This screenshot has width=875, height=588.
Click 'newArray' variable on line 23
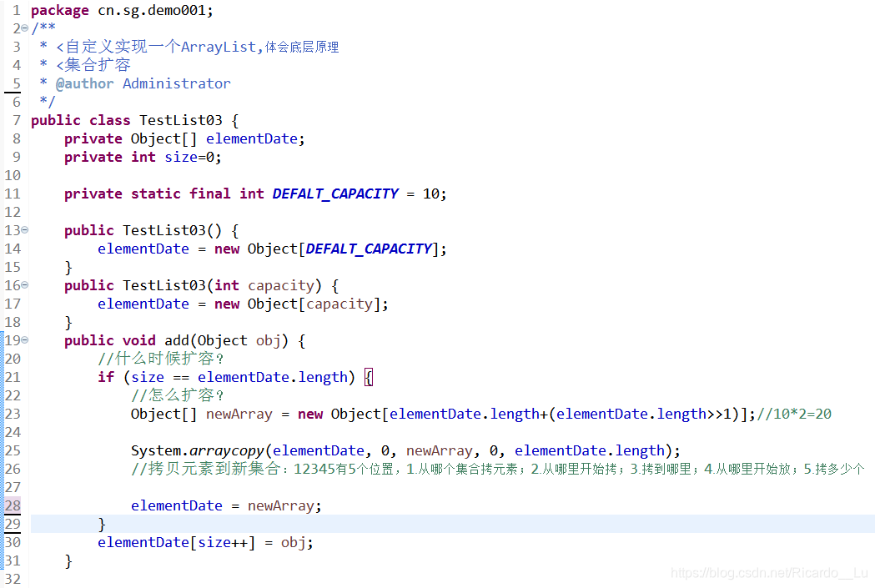(x=239, y=415)
